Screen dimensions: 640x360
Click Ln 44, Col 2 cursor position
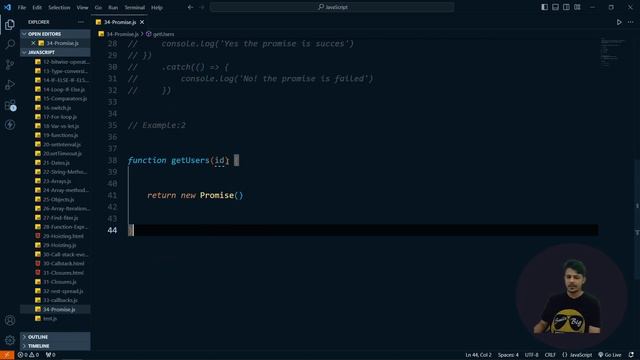click(x=478, y=355)
